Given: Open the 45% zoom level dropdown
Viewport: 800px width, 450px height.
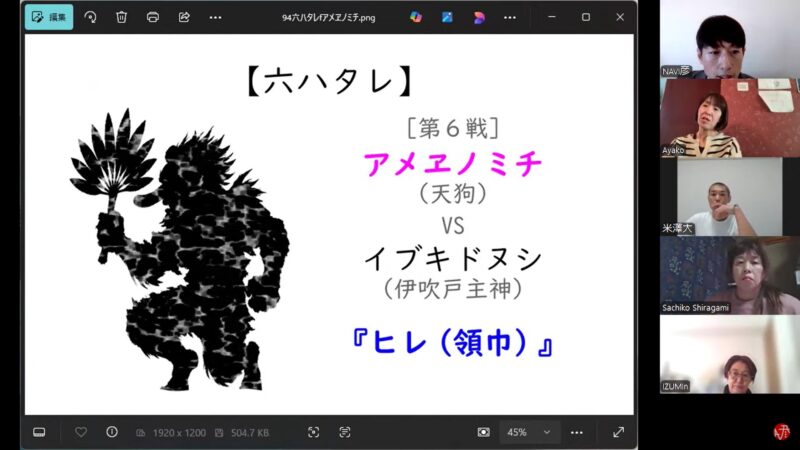Looking at the screenshot, I should tap(529, 433).
